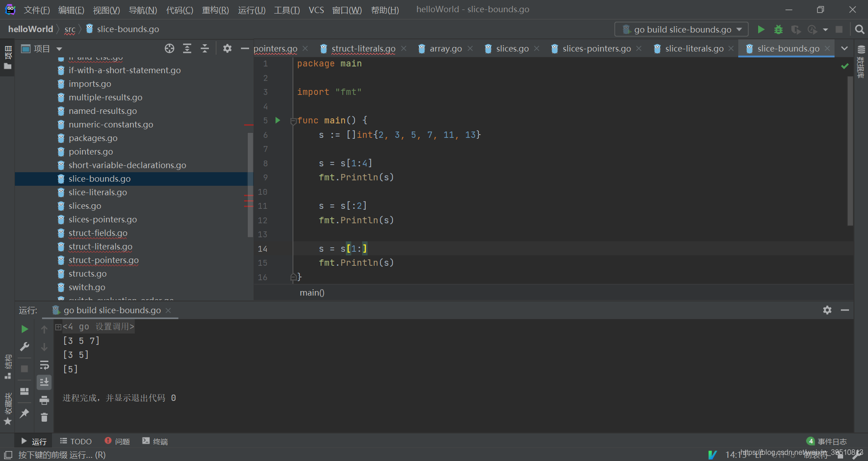868x461 pixels.
Task: Open the TODO tool window
Action: [76, 442]
